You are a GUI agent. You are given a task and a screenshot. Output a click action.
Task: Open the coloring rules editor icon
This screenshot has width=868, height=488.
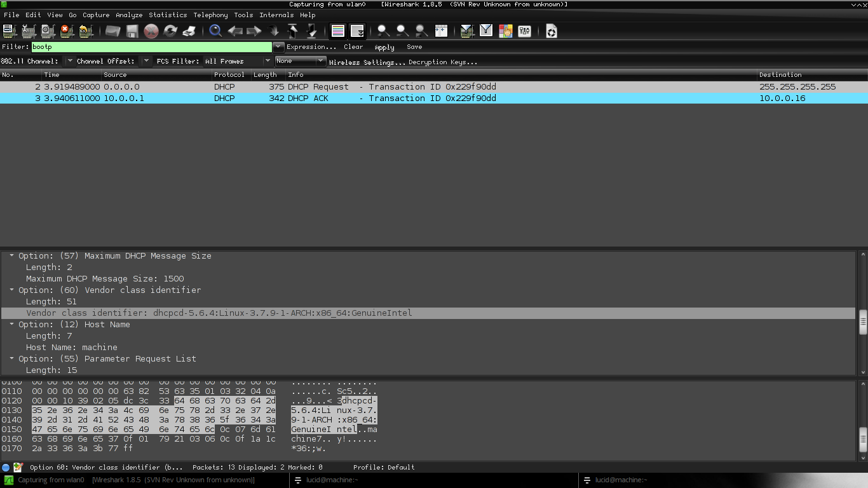pyautogui.click(x=505, y=30)
